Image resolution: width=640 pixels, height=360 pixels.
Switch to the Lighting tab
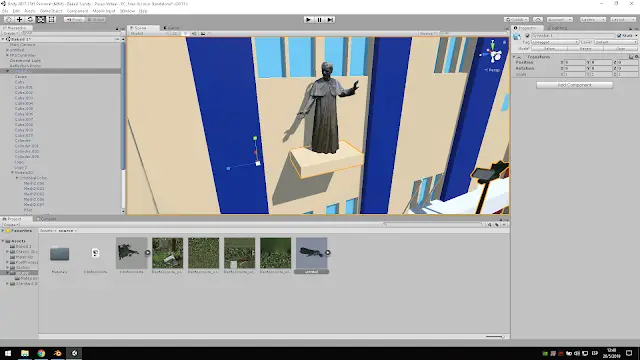[x=558, y=28]
